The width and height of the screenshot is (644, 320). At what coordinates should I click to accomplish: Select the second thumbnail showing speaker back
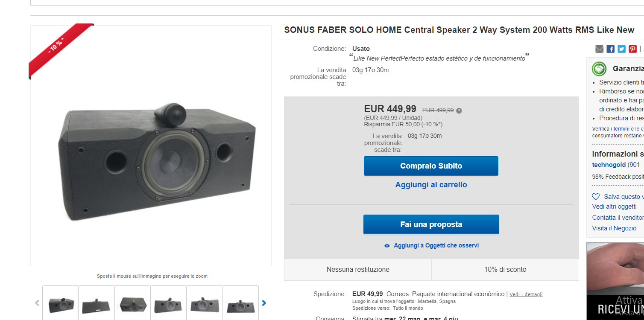pyautogui.click(x=96, y=304)
